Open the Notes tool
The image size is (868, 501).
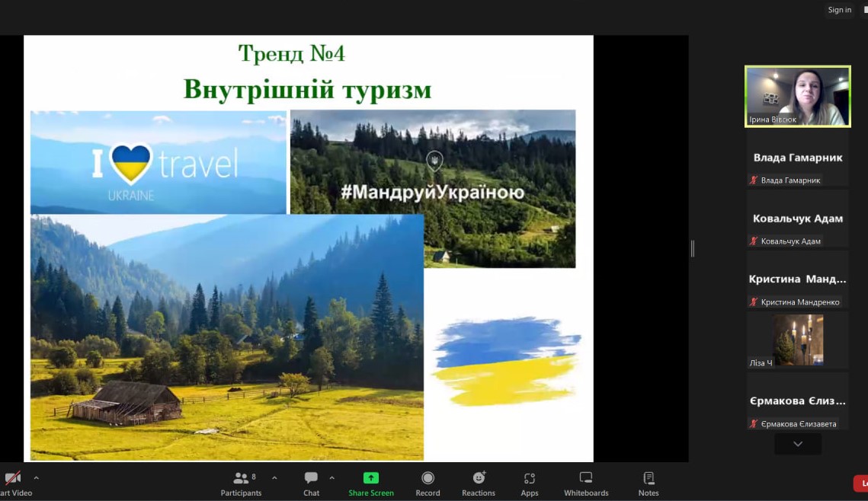(649, 478)
